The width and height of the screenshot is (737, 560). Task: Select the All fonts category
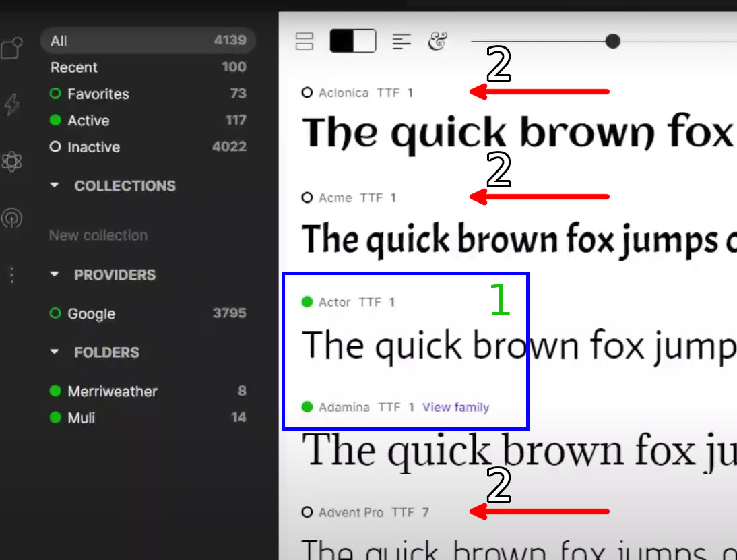[148, 40]
